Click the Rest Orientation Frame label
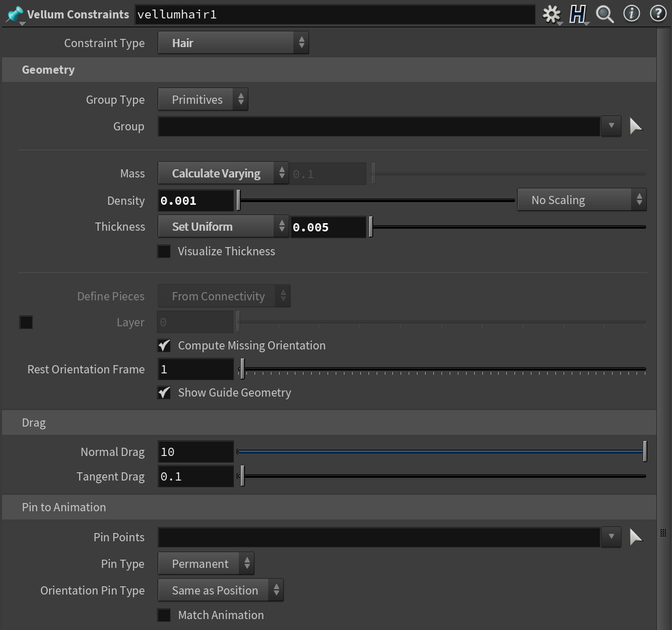The height and width of the screenshot is (630, 672). pyautogui.click(x=86, y=369)
